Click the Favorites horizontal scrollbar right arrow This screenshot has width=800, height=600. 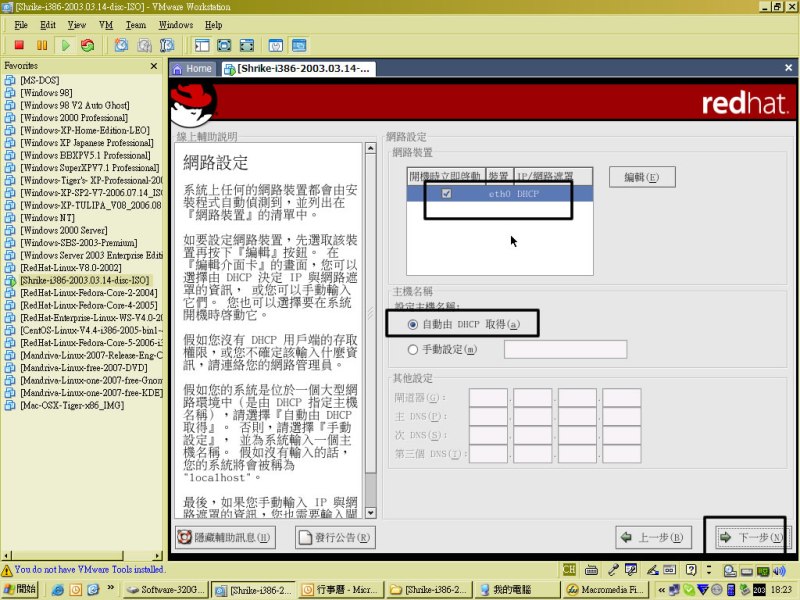click(x=157, y=556)
